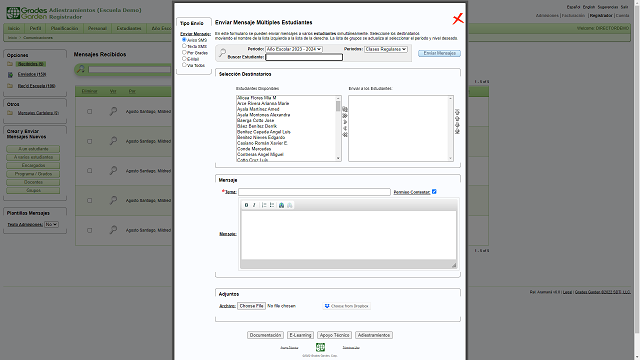Click Español language link at top right
640x360 pixels.
pos(573,7)
